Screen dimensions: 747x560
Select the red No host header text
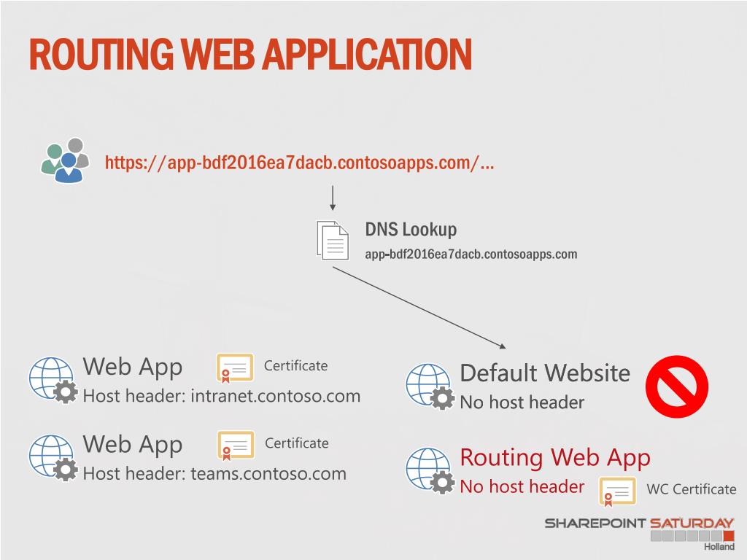[522, 486]
